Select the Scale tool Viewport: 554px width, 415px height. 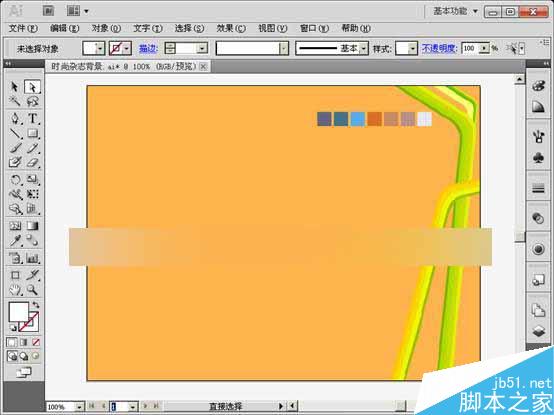tap(32, 180)
